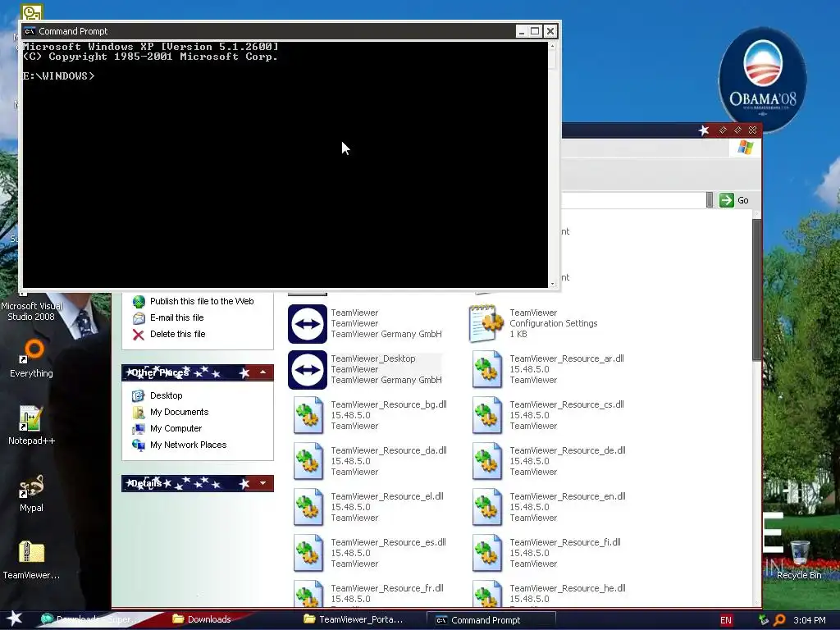Click Command Prompt scroll up arrow
The image size is (840, 630).
[x=552, y=46]
